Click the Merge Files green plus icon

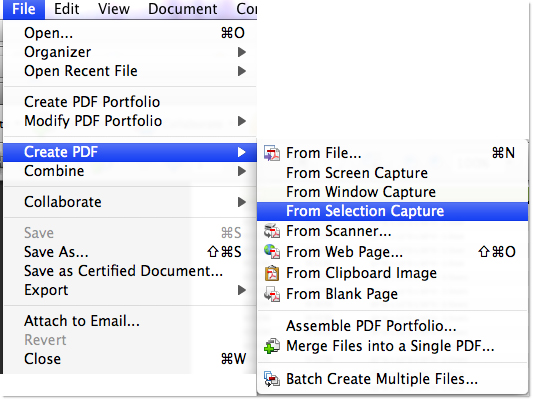coord(272,346)
